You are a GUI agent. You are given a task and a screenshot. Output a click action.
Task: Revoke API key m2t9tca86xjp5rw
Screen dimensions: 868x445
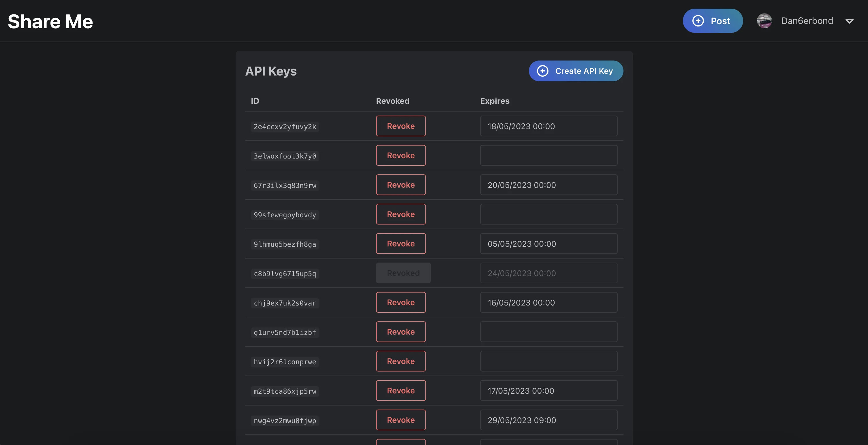coord(401,391)
